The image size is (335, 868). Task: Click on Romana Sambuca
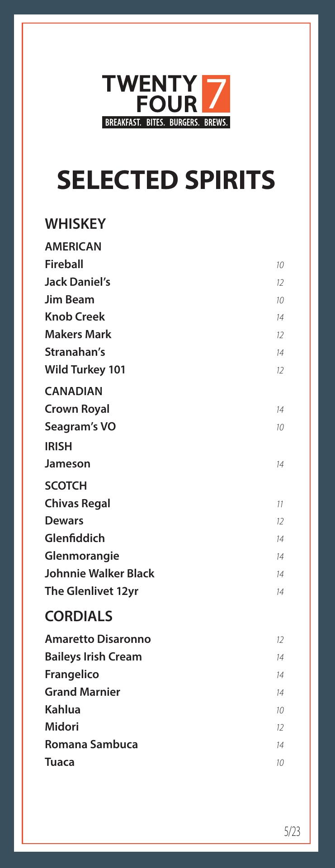(91, 745)
